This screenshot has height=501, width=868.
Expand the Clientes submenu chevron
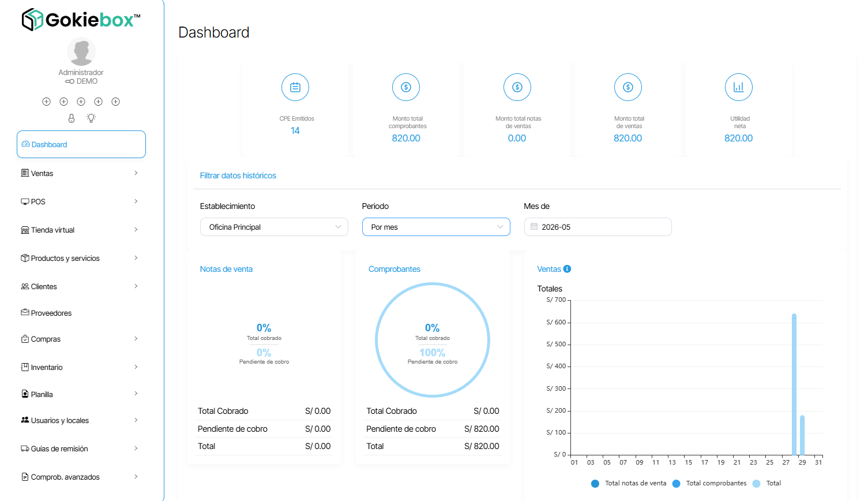[136, 286]
